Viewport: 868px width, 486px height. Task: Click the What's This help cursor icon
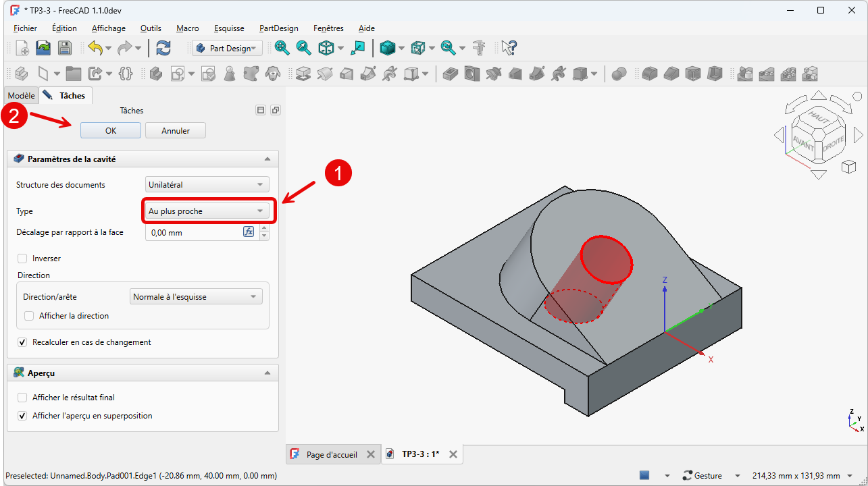[509, 48]
